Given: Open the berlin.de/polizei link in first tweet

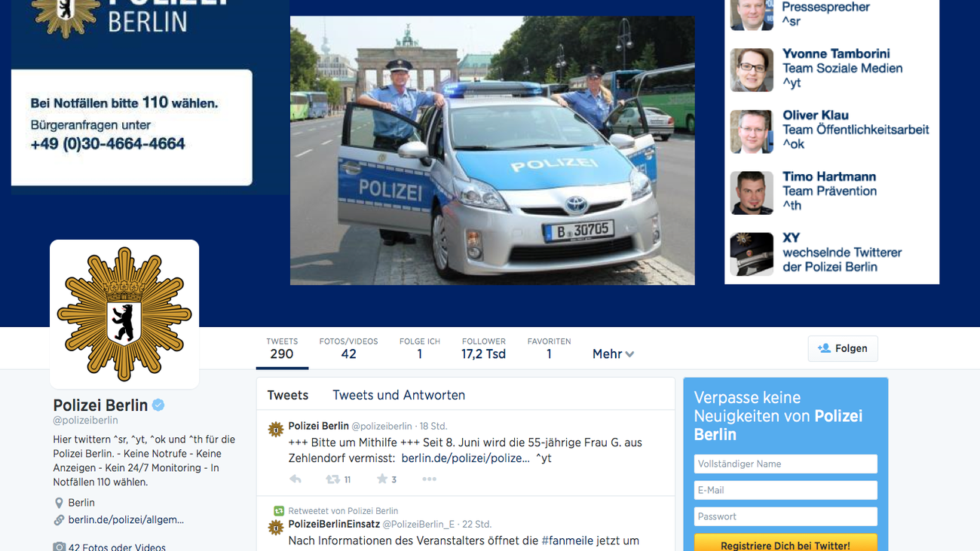Looking at the screenshot, I should (x=464, y=458).
